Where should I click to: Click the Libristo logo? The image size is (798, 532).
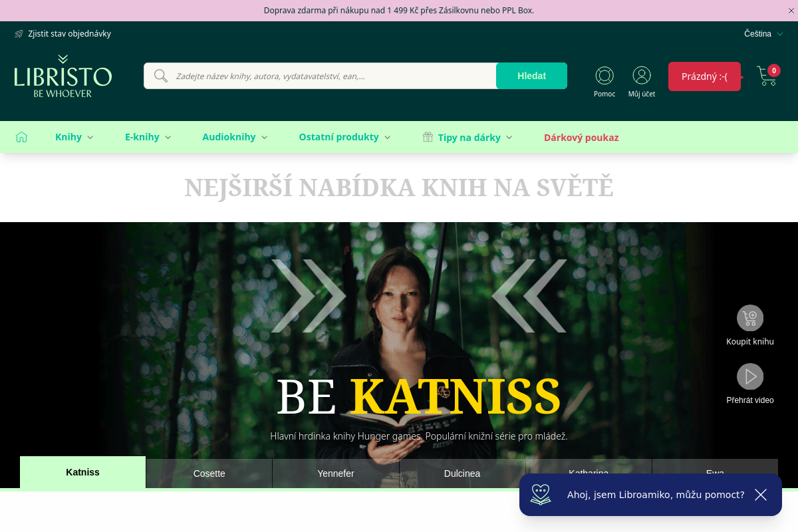tap(63, 76)
